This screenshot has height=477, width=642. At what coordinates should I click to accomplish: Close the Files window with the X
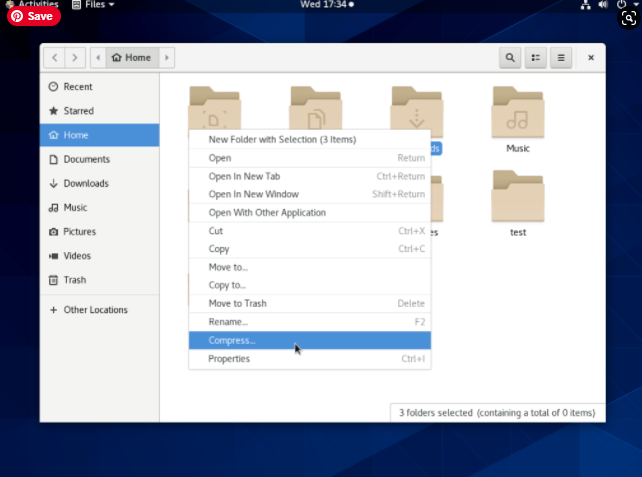point(591,58)
